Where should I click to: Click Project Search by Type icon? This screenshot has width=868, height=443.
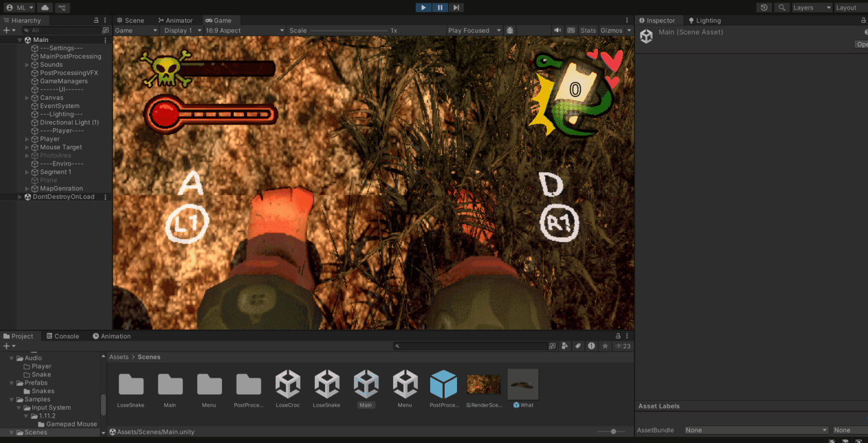pos(565,346)
